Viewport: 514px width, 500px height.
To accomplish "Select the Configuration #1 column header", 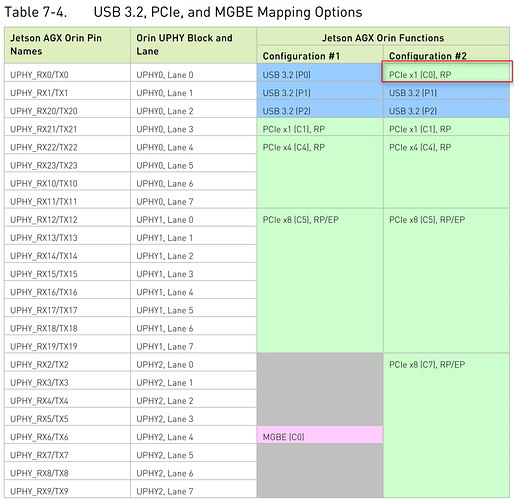I will [x=320, y=55].
